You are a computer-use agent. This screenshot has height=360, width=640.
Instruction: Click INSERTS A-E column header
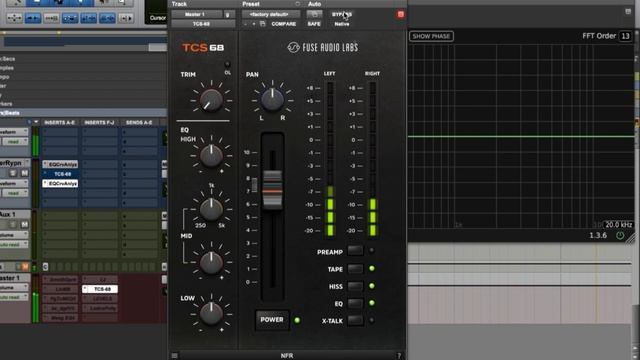click(x=60, y=122)
